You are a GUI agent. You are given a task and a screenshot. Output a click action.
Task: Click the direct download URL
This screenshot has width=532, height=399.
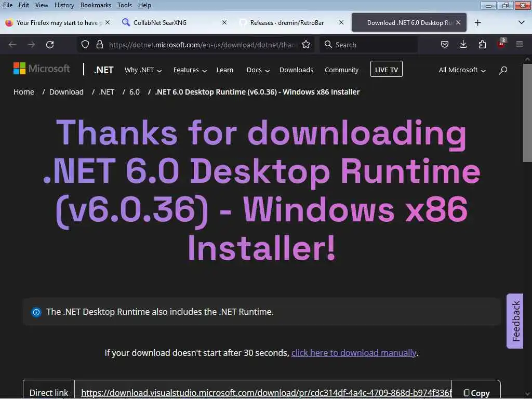point(267,393)
